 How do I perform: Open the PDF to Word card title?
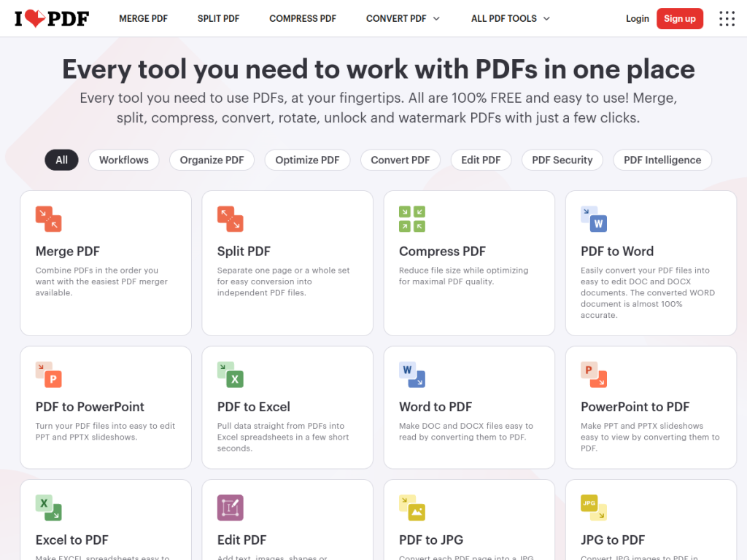coord(617,251)
